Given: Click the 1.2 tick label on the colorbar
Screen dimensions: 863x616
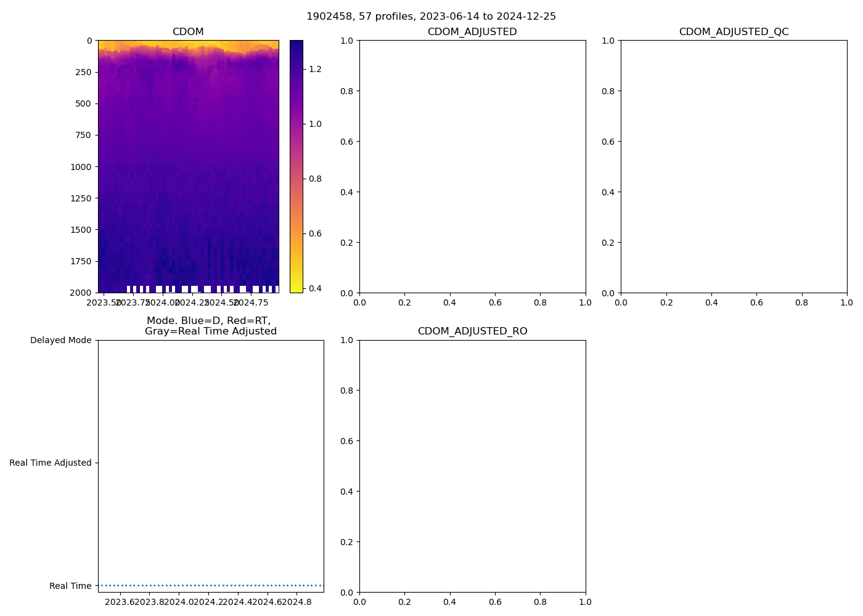Looking at the screenshot, I should tap(315, 70).
